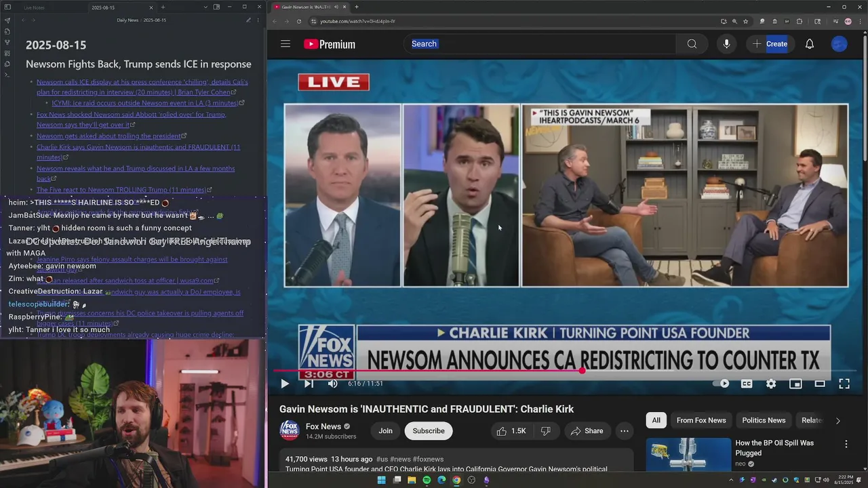Select the From Fox News chip
Viewport: 868px width, 488px height.
[x=701, y=420]
